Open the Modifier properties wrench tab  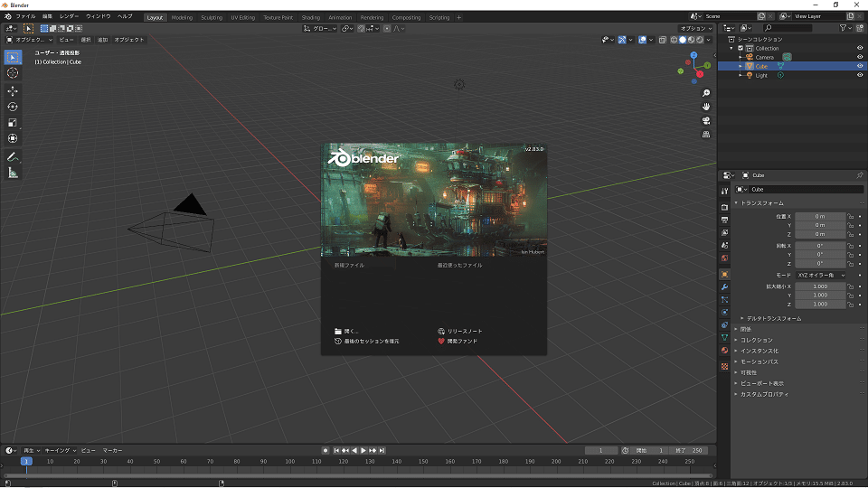point(724,286)
